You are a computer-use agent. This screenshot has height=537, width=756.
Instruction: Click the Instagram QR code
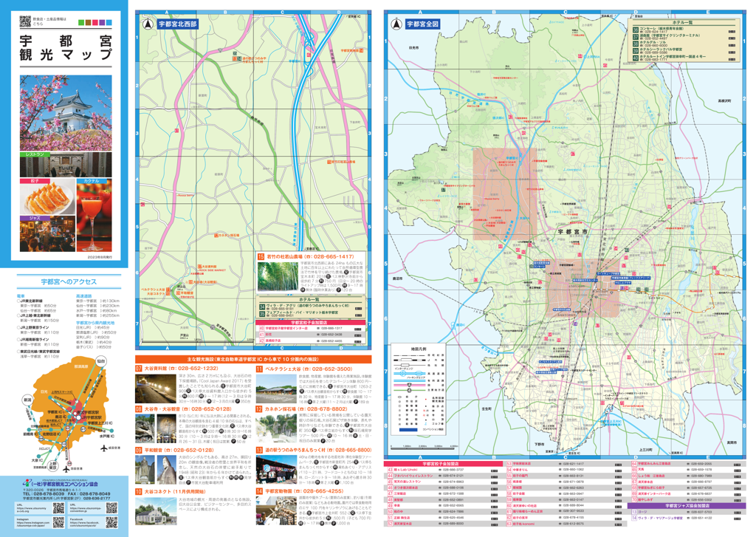tap(58, 522)
